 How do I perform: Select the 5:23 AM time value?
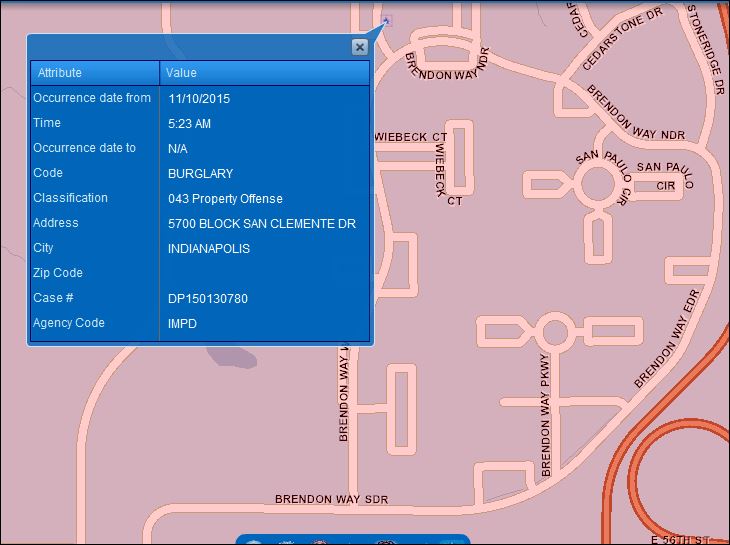coord(189,124)
